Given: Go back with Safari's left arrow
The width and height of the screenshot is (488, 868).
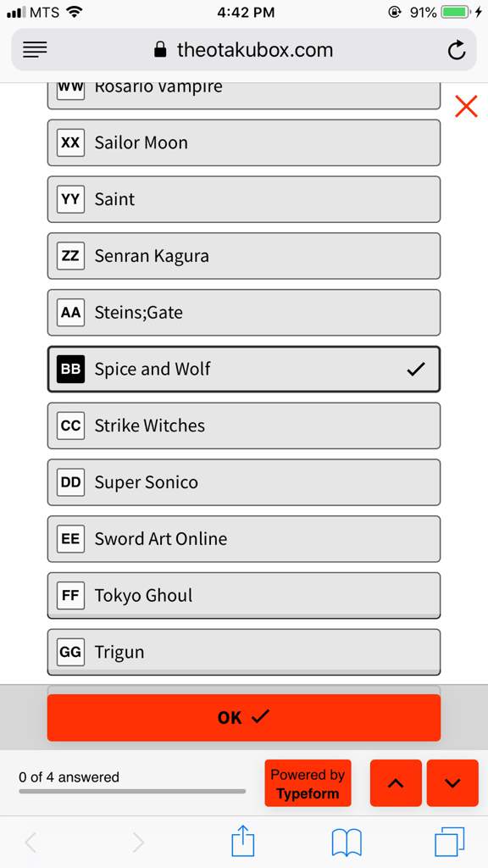Looking at the screenshot, I should tap(31, 843).
